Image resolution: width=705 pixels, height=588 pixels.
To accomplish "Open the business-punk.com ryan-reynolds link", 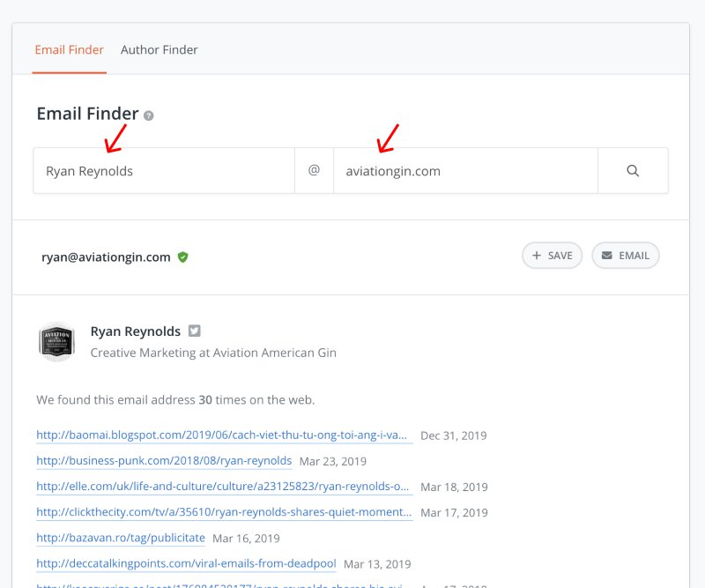I will (x=164, y=461).
